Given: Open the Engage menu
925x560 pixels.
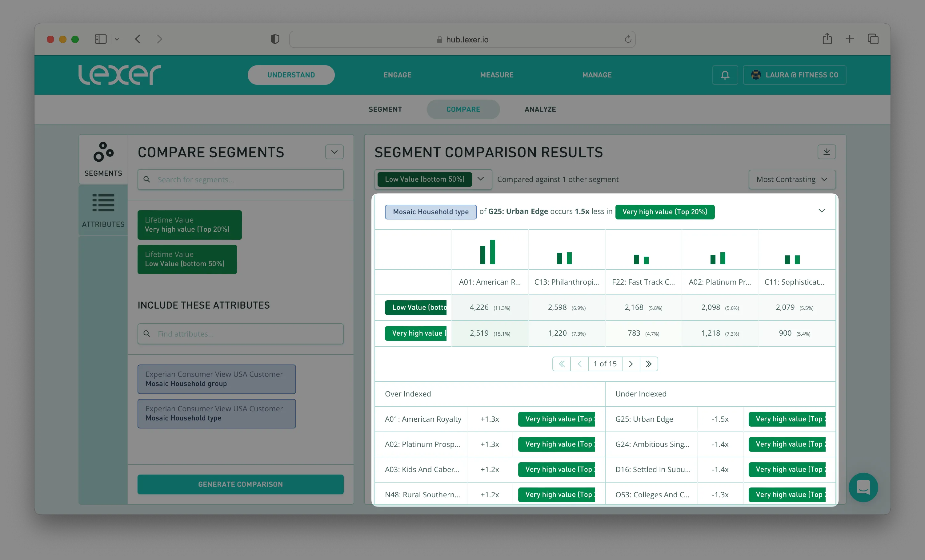Looking at the screenshot, I should click(x=397, y=75).
